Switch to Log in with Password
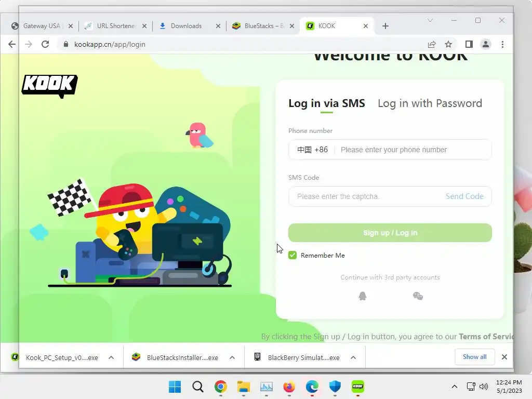The width and height of the screenshot is (532, 399). pyautogui.click(x=430, y=103)
